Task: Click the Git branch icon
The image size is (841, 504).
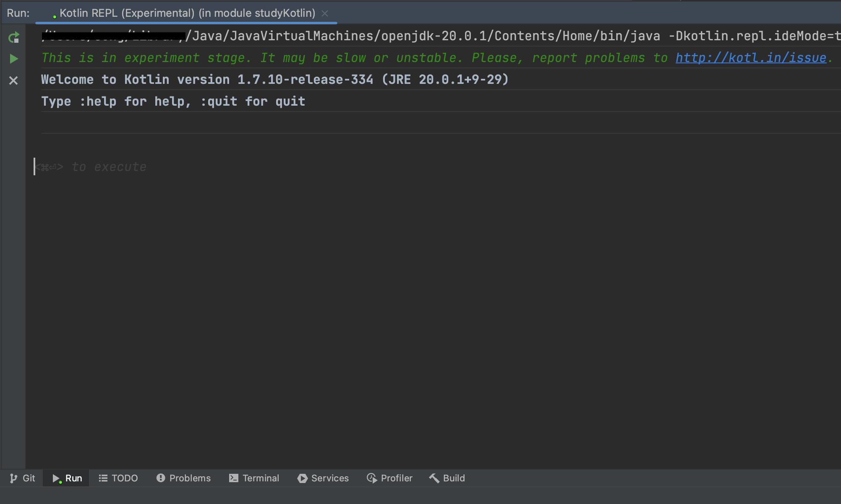Action: pyautogui.click(x=13, y=478)
